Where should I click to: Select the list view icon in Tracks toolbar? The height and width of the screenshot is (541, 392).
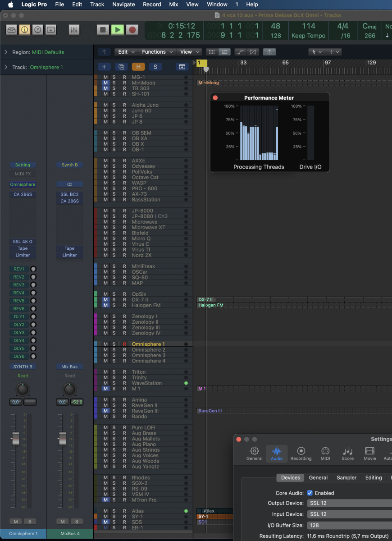[224, 52]
